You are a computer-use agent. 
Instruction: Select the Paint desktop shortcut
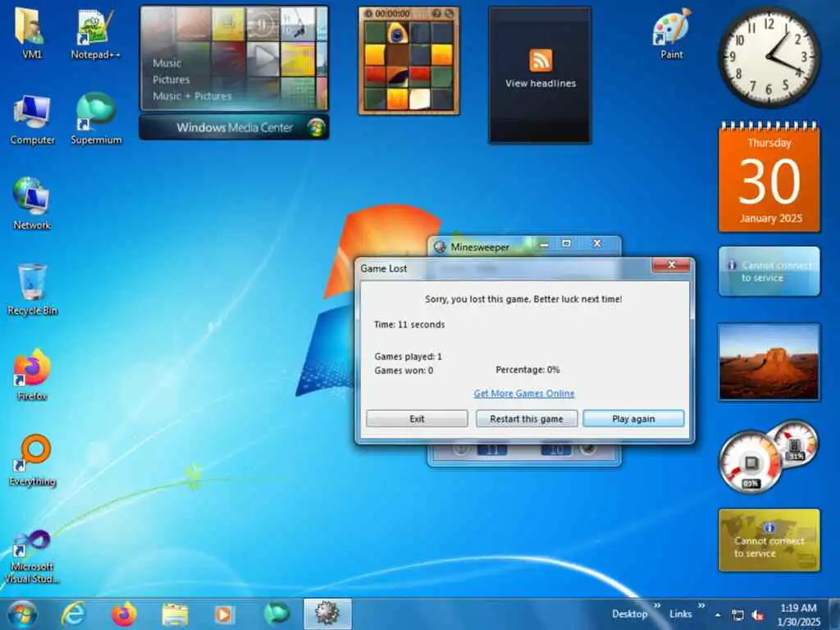point(671,33)
